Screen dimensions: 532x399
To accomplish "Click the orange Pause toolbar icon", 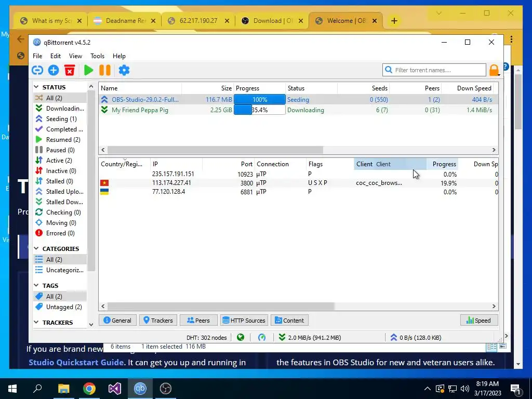I will [105, 70].
